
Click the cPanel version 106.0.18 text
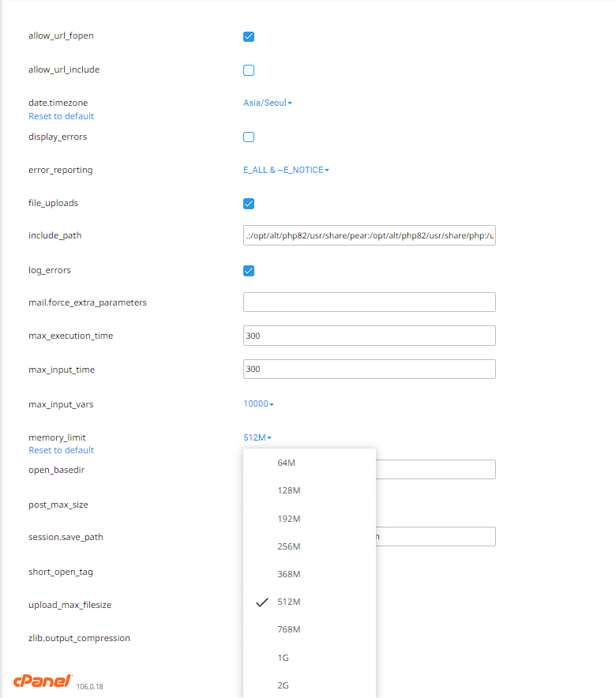89,687
